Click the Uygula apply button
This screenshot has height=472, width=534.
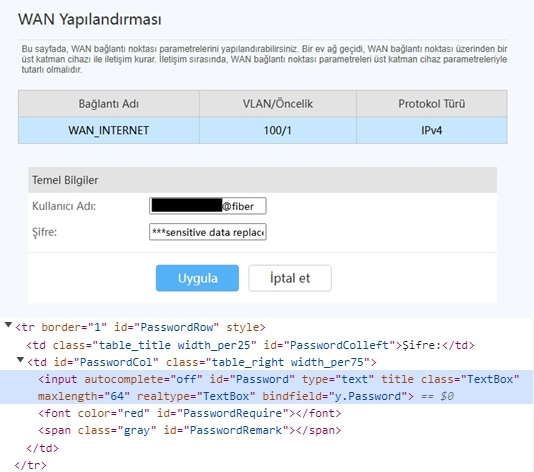click(197, 278)
